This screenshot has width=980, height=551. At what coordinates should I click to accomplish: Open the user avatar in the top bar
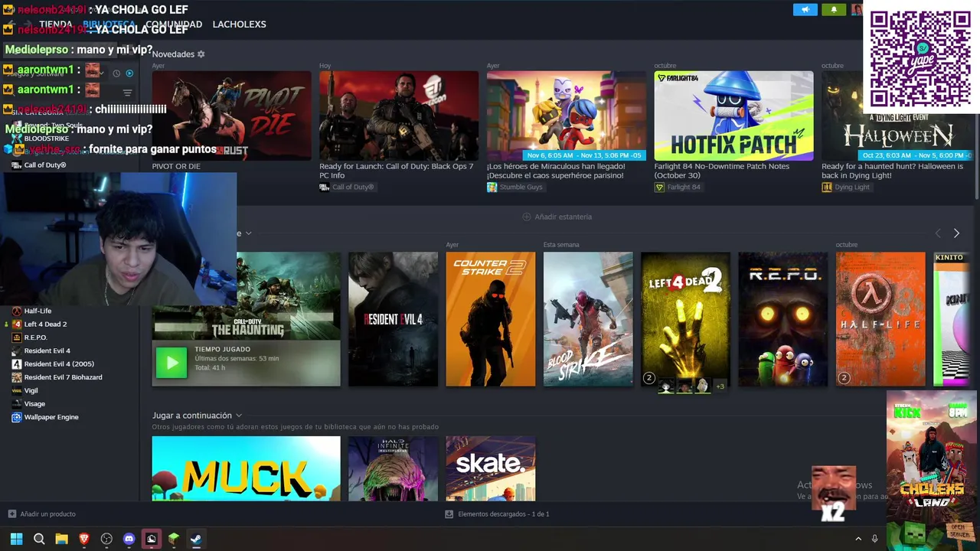point(857,10)
